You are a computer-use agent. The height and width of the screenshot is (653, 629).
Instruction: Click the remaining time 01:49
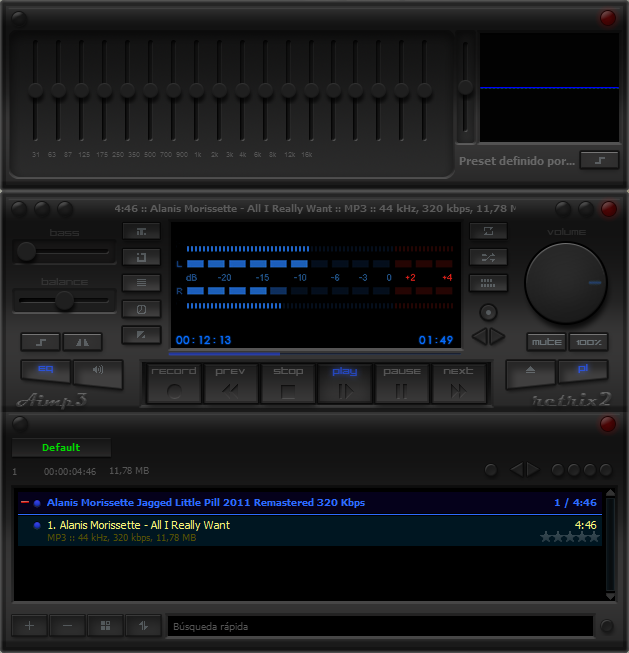(x=436, y=340)
